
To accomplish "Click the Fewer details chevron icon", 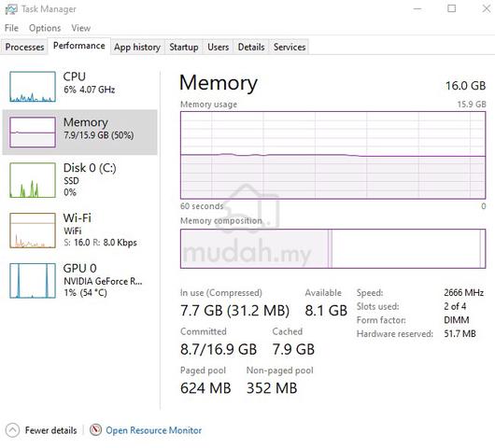I will 12,430.
